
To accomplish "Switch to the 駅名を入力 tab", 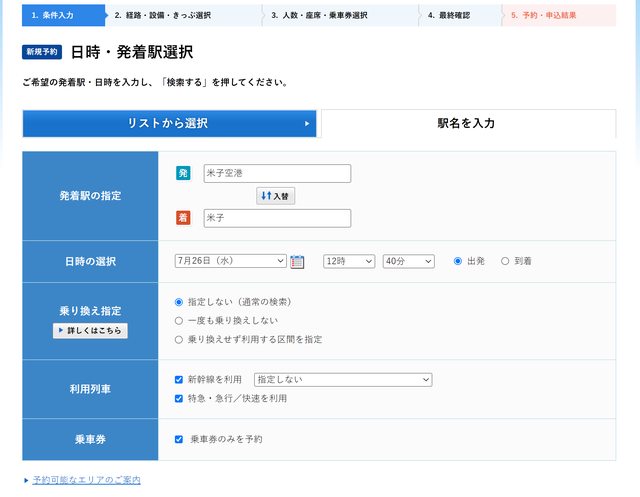I will [466, 124].
